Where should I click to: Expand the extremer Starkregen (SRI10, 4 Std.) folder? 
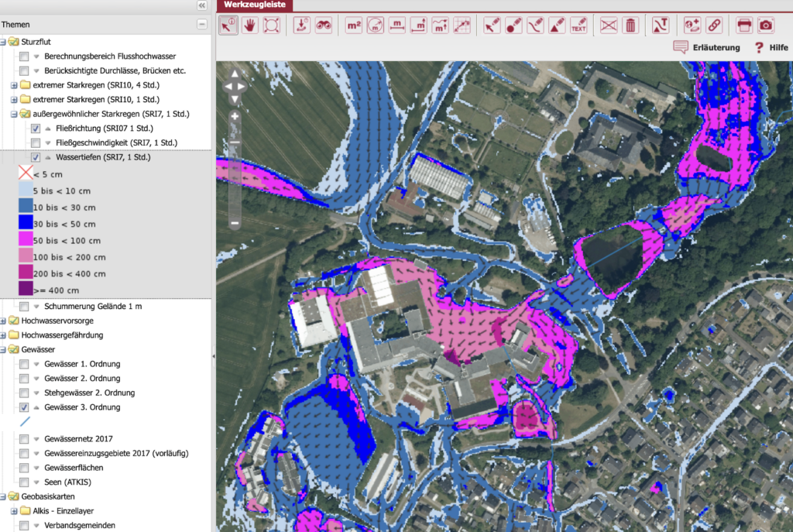click(x=14, y=85)
